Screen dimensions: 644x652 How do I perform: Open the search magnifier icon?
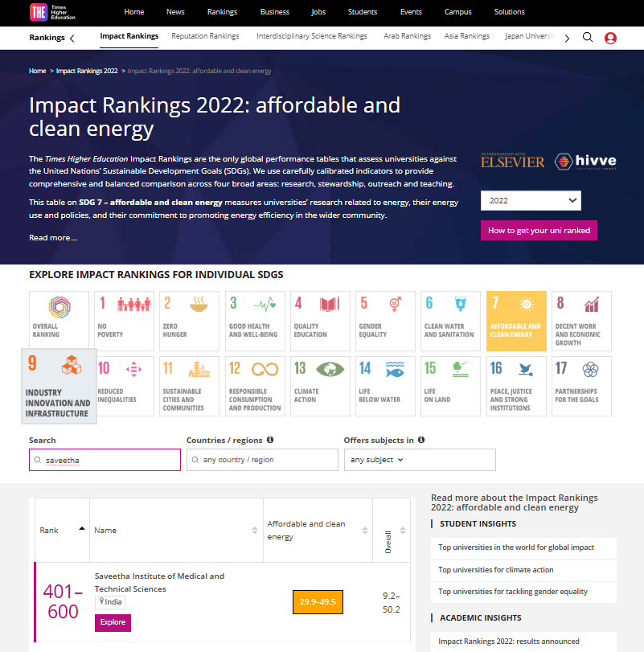point(588,37)
